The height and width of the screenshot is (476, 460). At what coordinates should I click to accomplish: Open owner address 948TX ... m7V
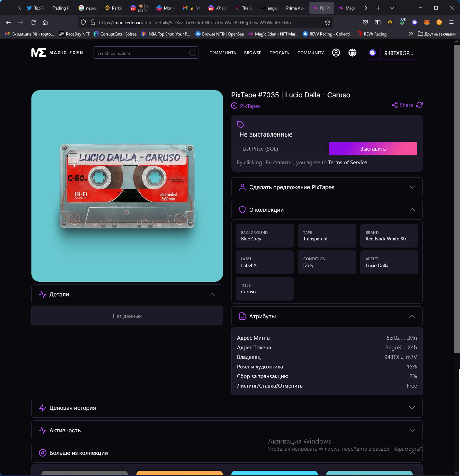pos(401,357)
